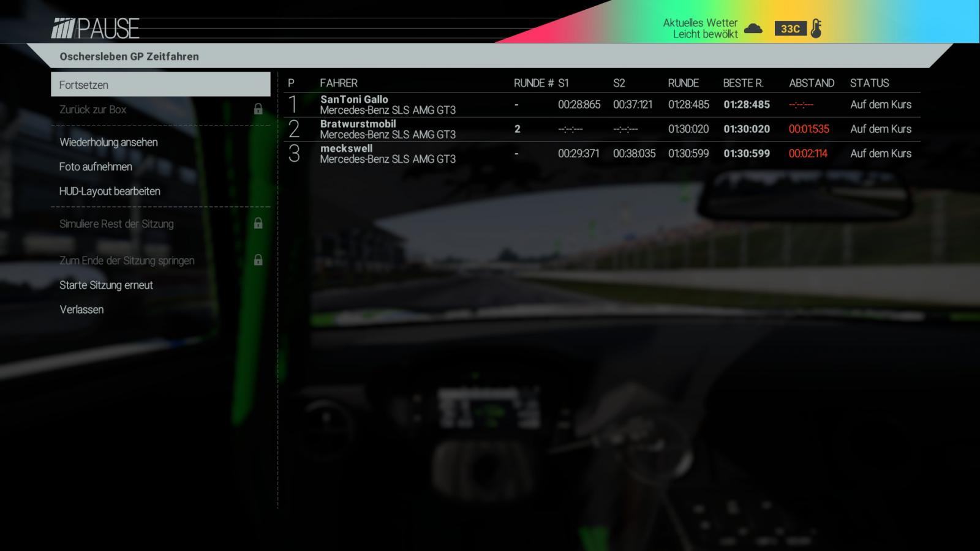Click sector two time 00:38:035

[x=634, y=154]
